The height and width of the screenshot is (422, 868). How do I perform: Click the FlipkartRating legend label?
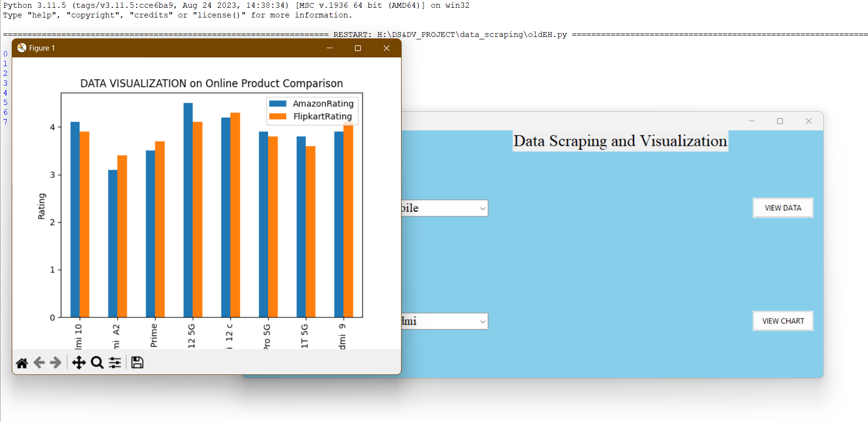[x=322, y=116]
